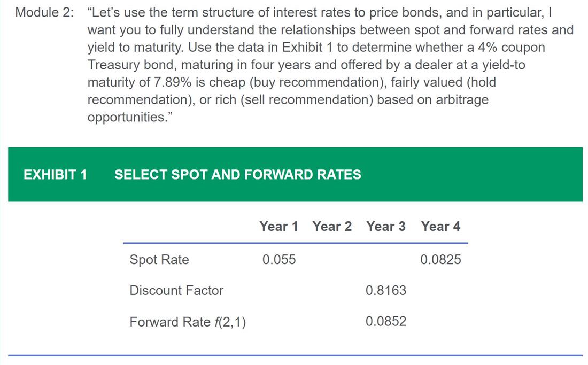Viewport: 588px width, 365px height.
Task: Click the Discount Factor row label
Action: tap(176, 290)
